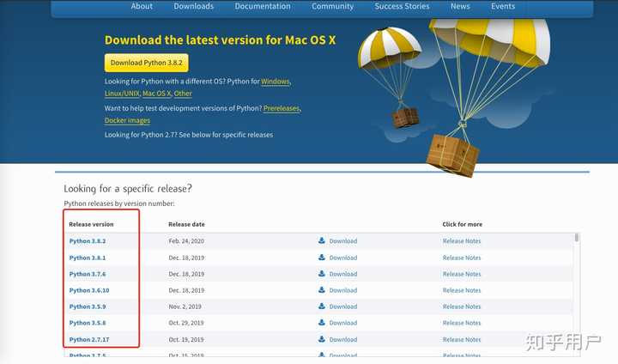The width and height of the screenshot is (618, 364).
Task: Open the Python 3.5.9 release link
Action: pyautogui.click(x=88, y=306)
